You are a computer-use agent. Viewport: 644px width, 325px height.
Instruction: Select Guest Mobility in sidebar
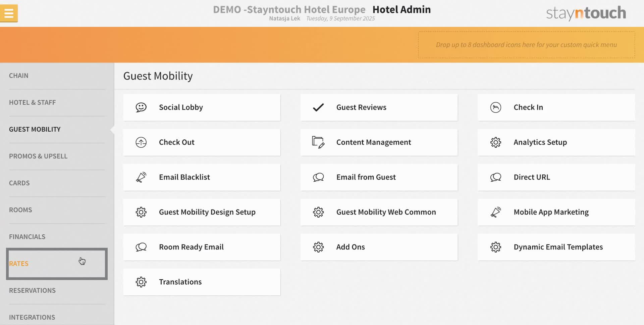[57, 130]
